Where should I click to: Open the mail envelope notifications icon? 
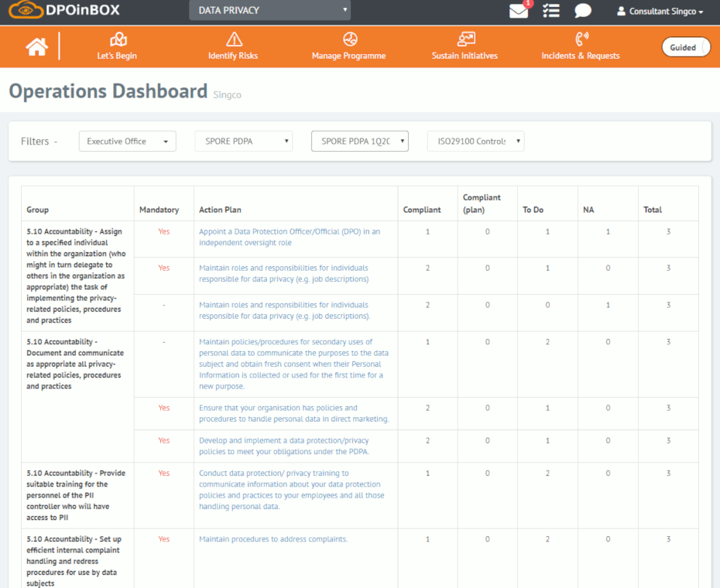tap(519, 11)
